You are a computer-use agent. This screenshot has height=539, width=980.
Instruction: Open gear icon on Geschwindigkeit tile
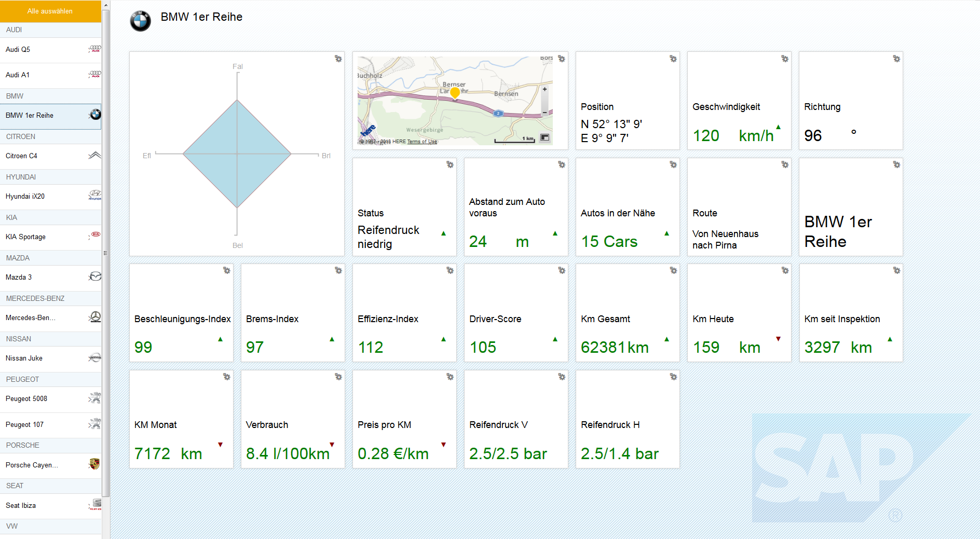point(785,59)
